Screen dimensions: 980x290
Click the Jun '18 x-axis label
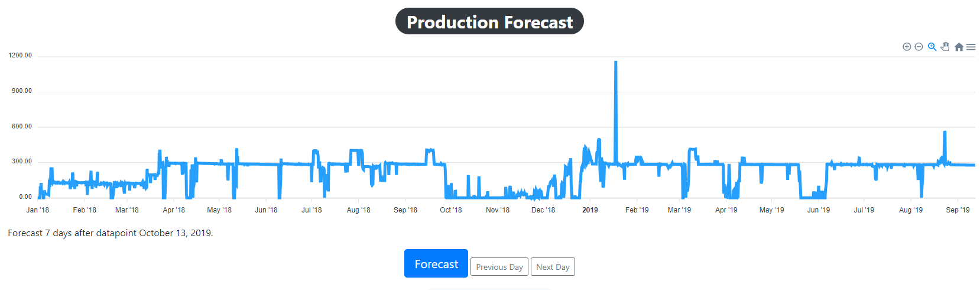point(266,210)
